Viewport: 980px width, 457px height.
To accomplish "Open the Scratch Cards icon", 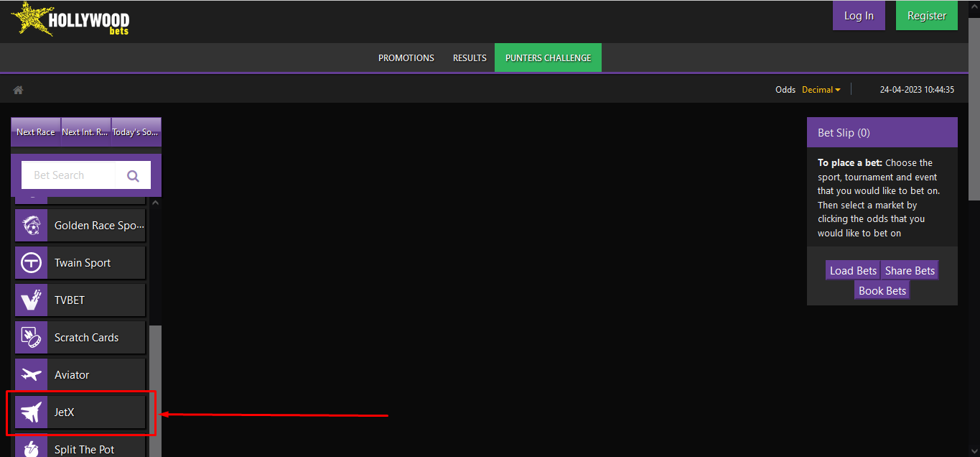I will click(x=31, y=338).
